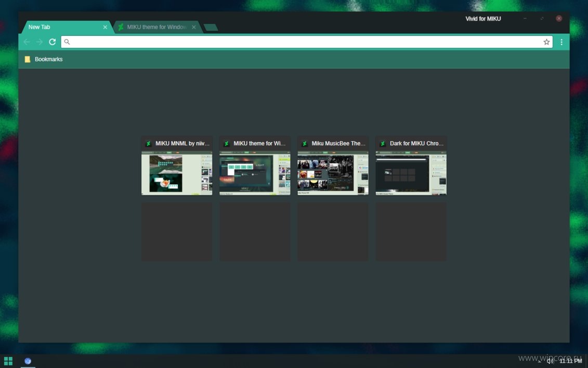Screen dimensions: 588x368
Task: Click the browser icon in the taskbar
Action: (x=28, y=361)
